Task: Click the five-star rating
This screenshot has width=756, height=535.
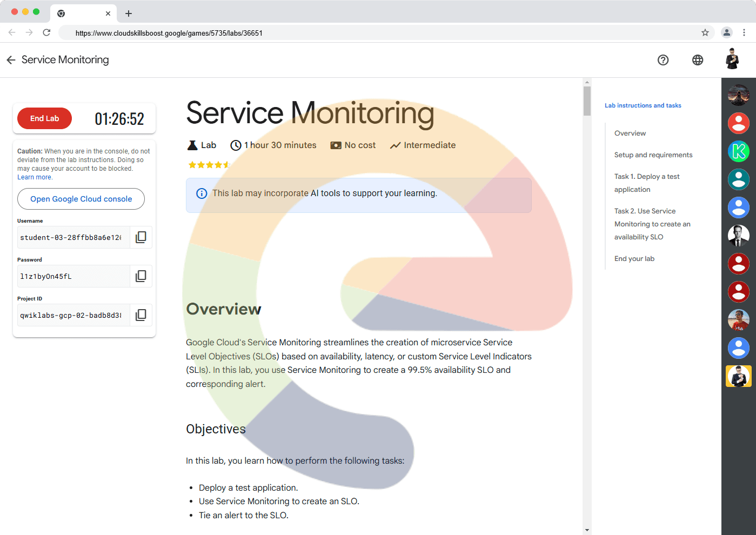Action: [x=209, y=165]
